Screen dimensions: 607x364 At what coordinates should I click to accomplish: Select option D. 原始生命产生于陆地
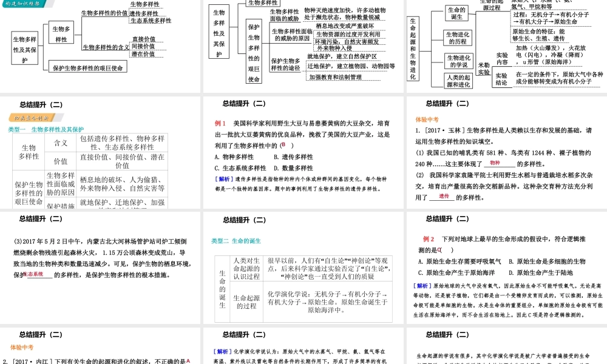(541, 273)
